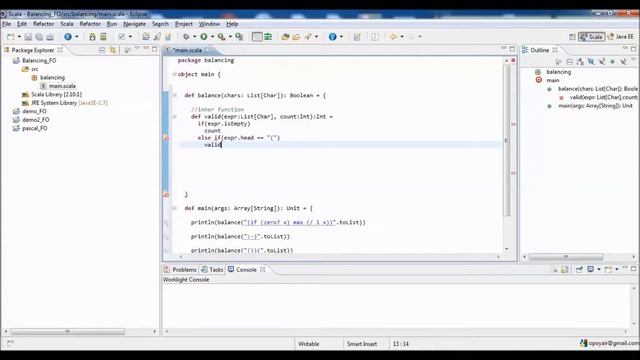Click the Print toolbar icon

(50, 37)
